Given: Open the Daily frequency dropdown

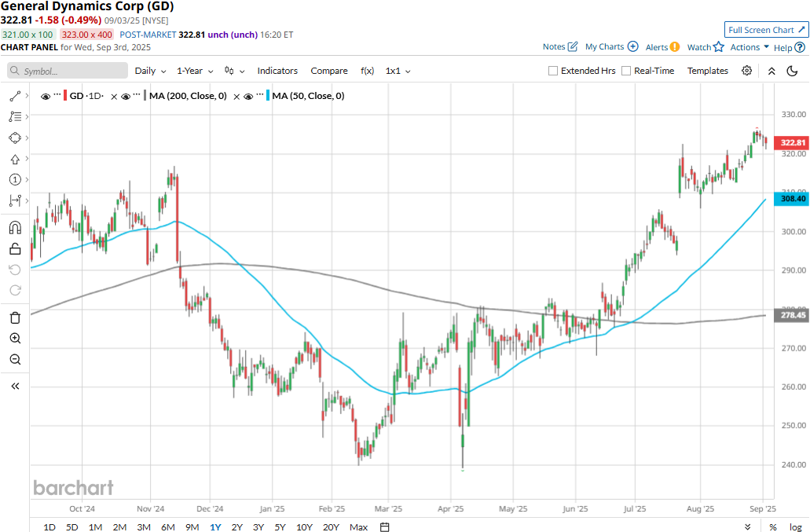Looking at the screenshot, I should click(150, 71).
